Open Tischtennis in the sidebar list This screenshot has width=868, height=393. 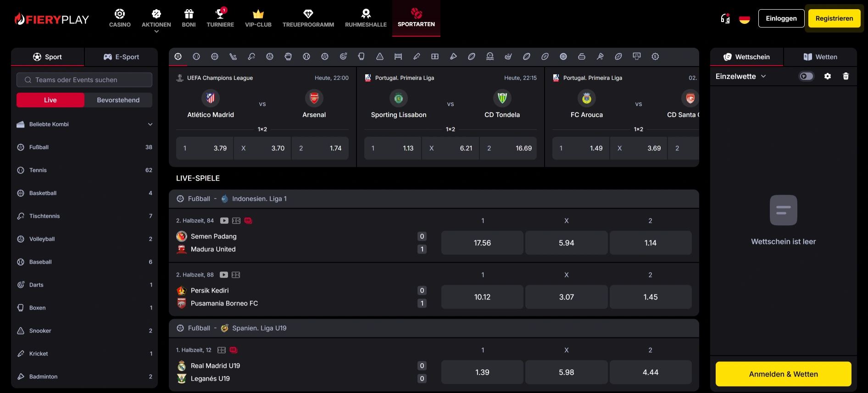tap(84, 216)
